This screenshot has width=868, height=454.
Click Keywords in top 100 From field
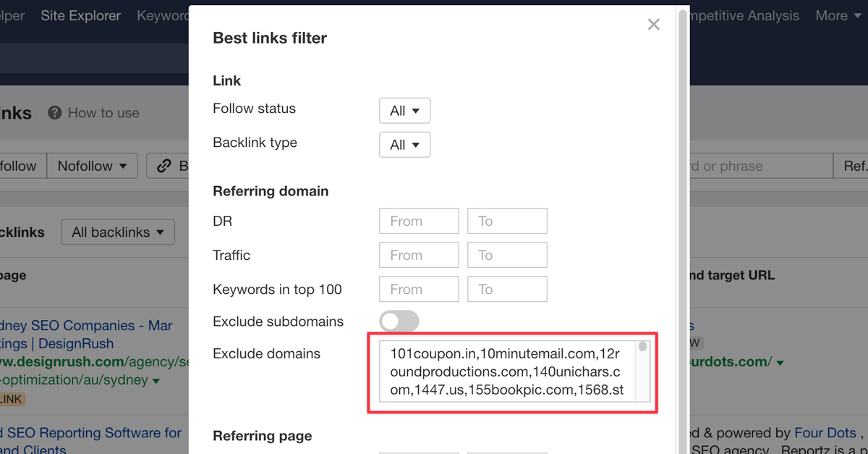(419, 289)
